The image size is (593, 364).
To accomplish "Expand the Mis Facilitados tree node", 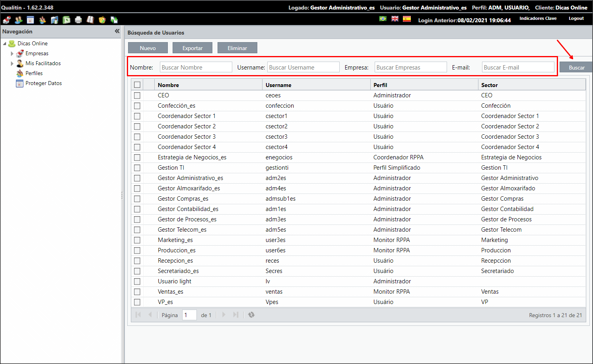I will click(12, 63).
